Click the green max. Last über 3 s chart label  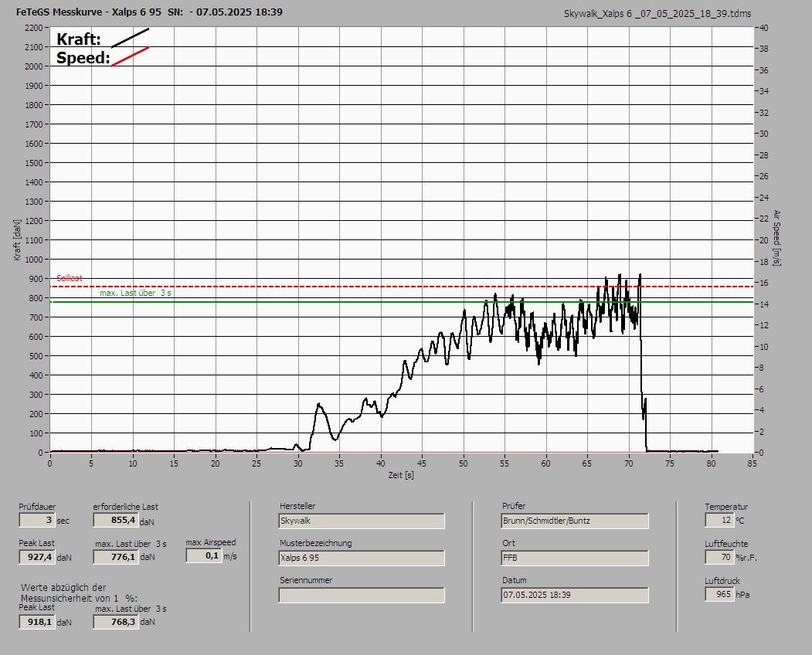pos(135,293)
